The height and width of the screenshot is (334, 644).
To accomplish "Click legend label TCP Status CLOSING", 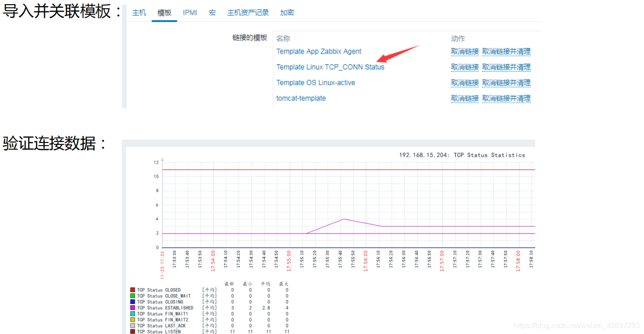I will tap(160, 302).
